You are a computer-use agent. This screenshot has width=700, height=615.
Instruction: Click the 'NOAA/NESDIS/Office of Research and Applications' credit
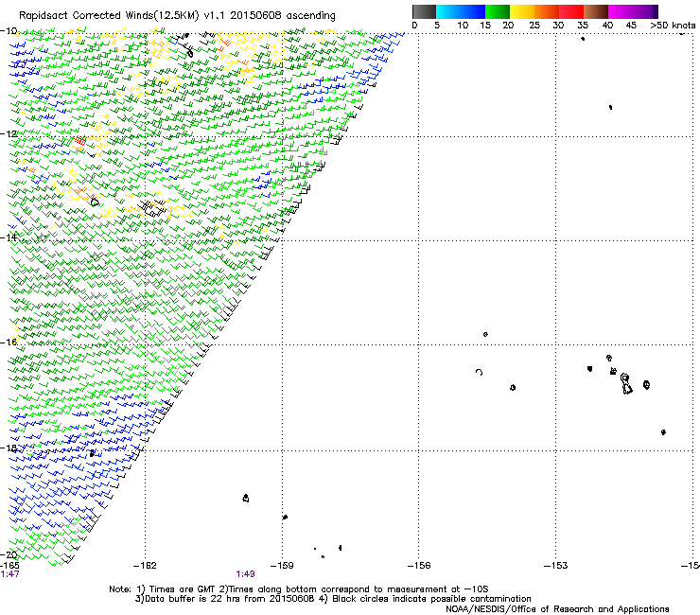click(557, 608)
